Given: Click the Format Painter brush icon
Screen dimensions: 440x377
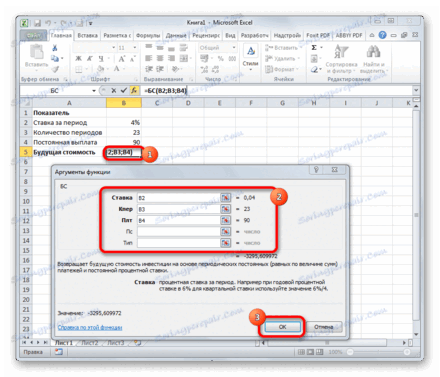Looking at the screenshot, I should coord(55,69).
